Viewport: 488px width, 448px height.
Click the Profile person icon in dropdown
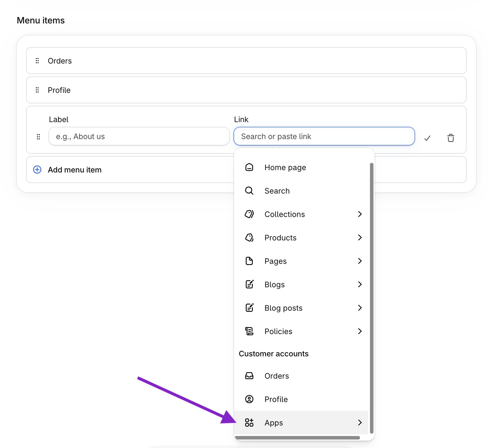(249, 399)
